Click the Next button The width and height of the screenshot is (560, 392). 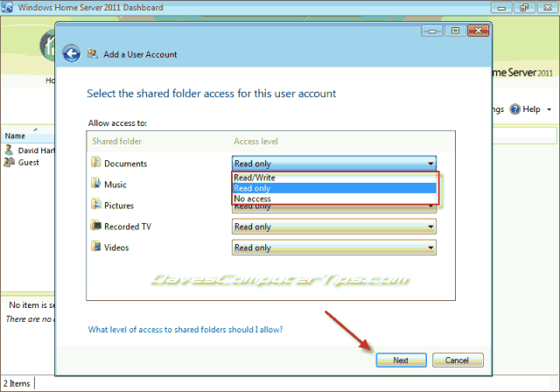(401, 360)
